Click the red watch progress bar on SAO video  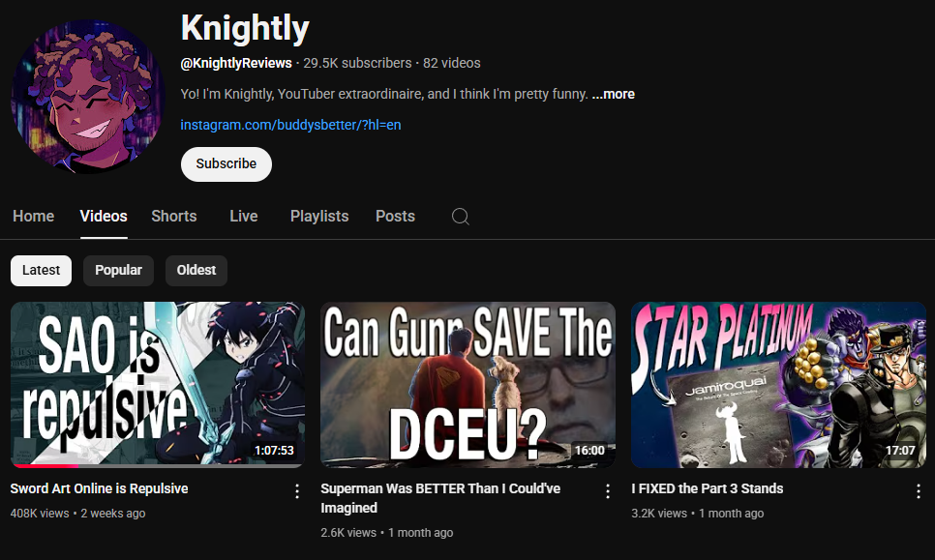[x=45, y=466]
